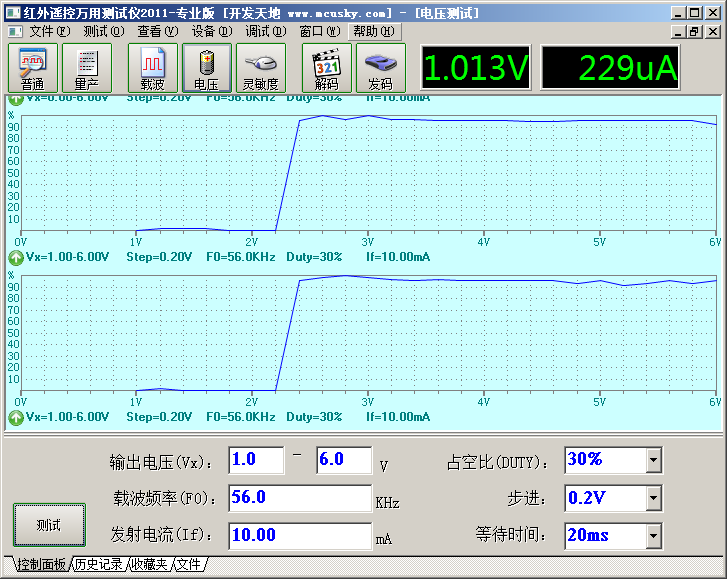Image resolution: width=727 pixels, height=579 pixels.
Task: Click the 发码 (send code) toolbar icon
Action: click(x=381, y=68)
